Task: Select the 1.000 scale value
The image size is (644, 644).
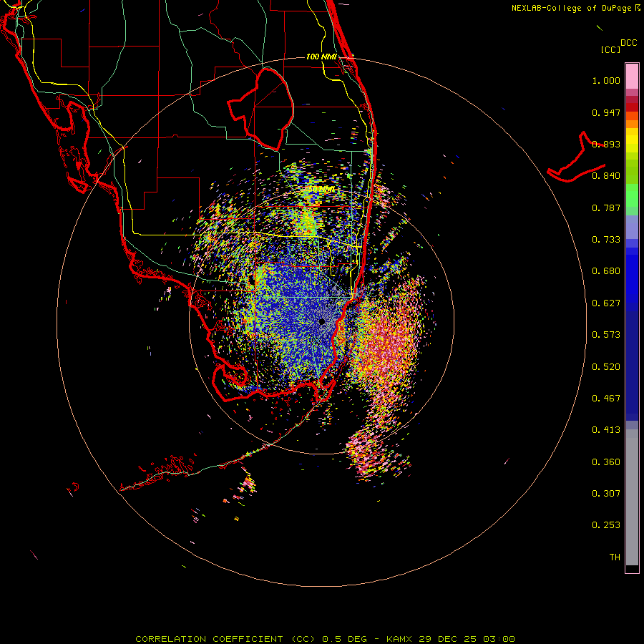Action: coord(606,80)
